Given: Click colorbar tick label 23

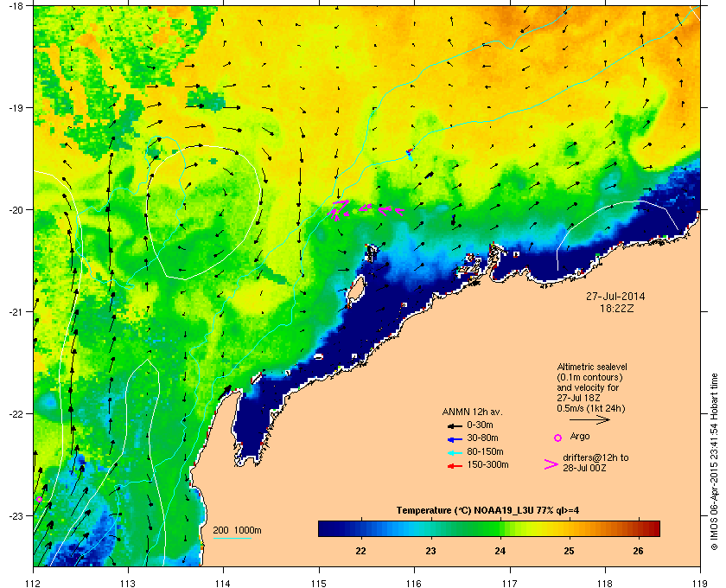Looking at the screenshot, I should click(x=430, y=551).
